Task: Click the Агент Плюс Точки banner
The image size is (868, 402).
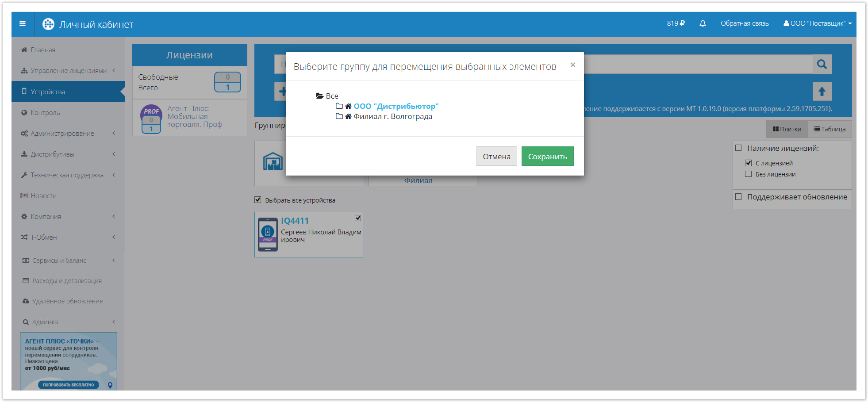Action: click(x=69, y=361)
